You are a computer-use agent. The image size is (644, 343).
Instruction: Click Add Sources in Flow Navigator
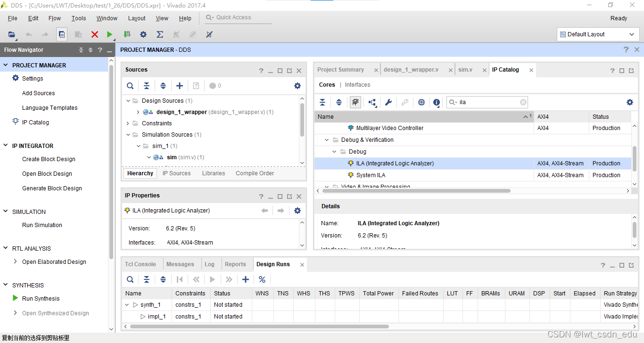pyautogui.click(x=39, y=93)
